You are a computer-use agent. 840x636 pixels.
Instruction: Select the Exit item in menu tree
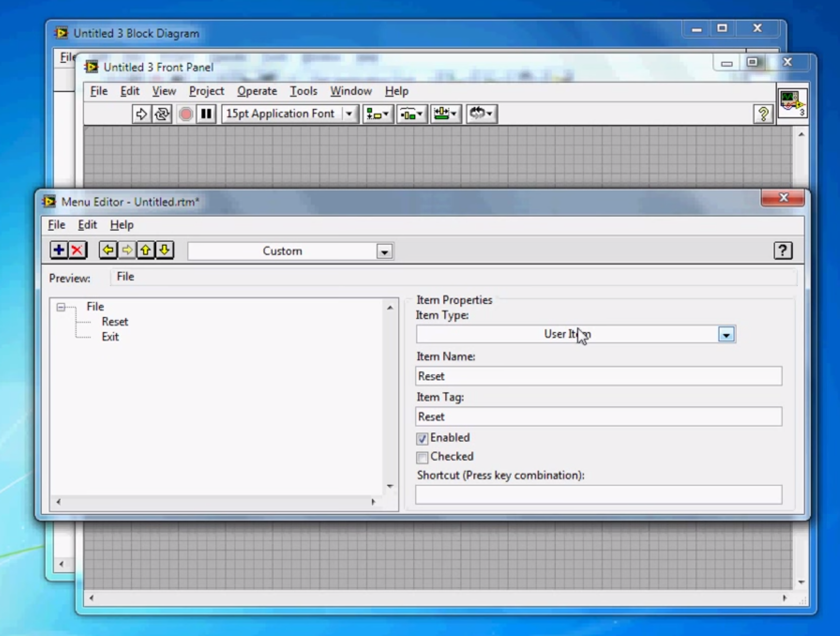[x=110, y=337]
